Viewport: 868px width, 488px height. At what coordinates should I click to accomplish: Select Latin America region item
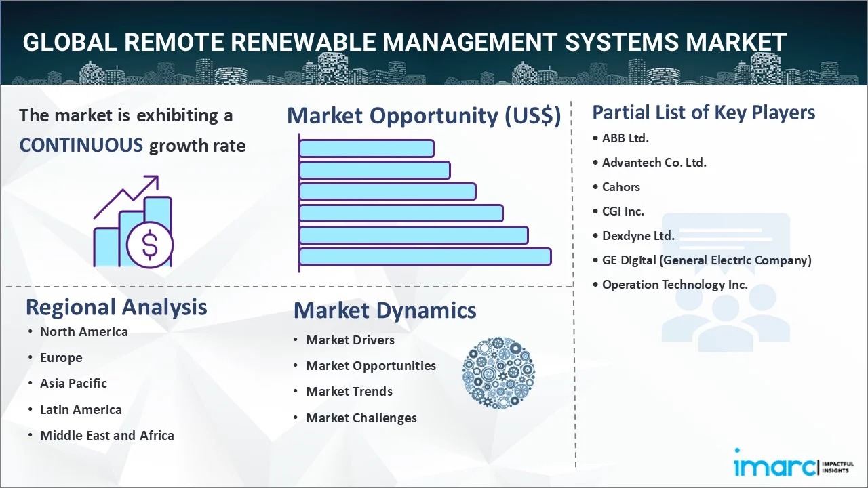tap(81, 409)
